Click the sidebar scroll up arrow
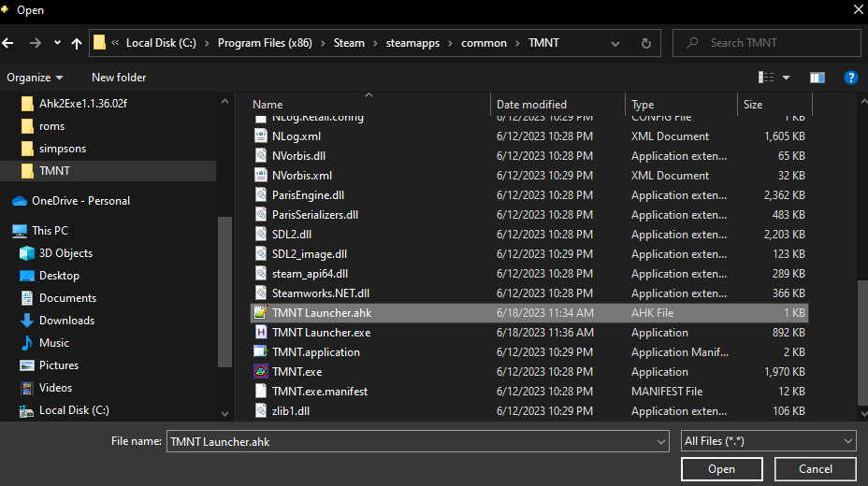Screen dimensions: 868x486 224,102
